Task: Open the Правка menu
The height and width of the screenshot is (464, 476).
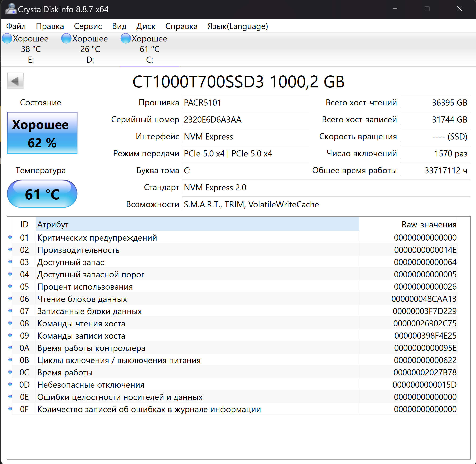Action: pyautogui.click(x=50, y=26)
